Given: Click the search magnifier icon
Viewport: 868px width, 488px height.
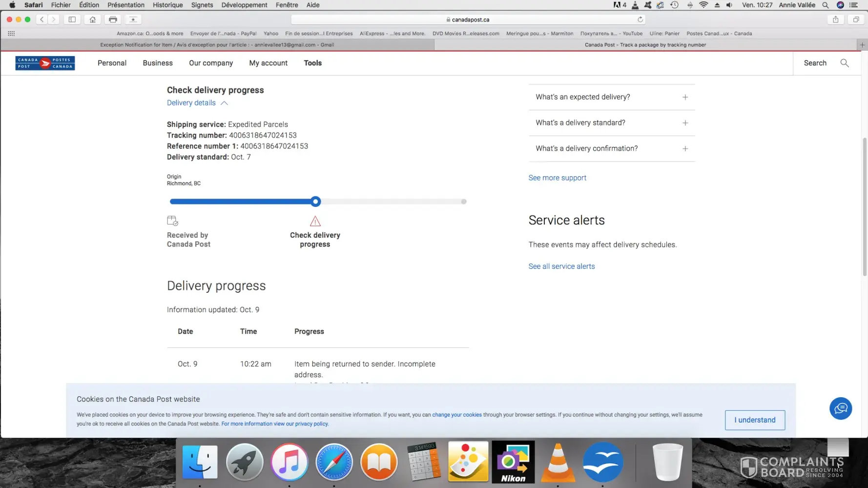Looking at the screenshot, I should (x=844, y=63).
